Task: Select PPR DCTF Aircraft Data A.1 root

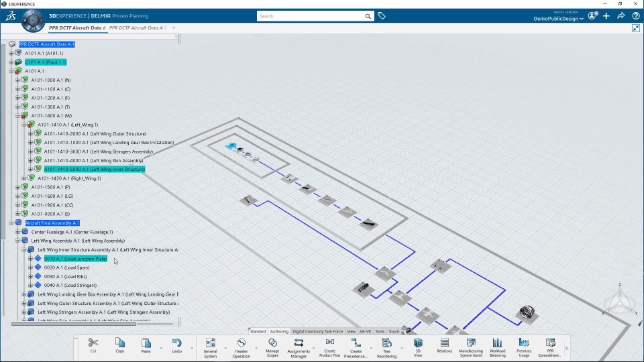Action: tap(47, 44)
